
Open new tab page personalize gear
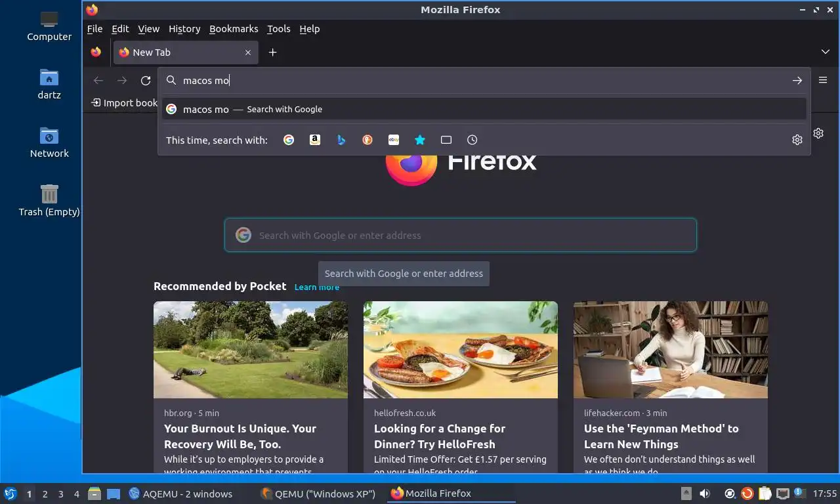(x=818, y=133)
